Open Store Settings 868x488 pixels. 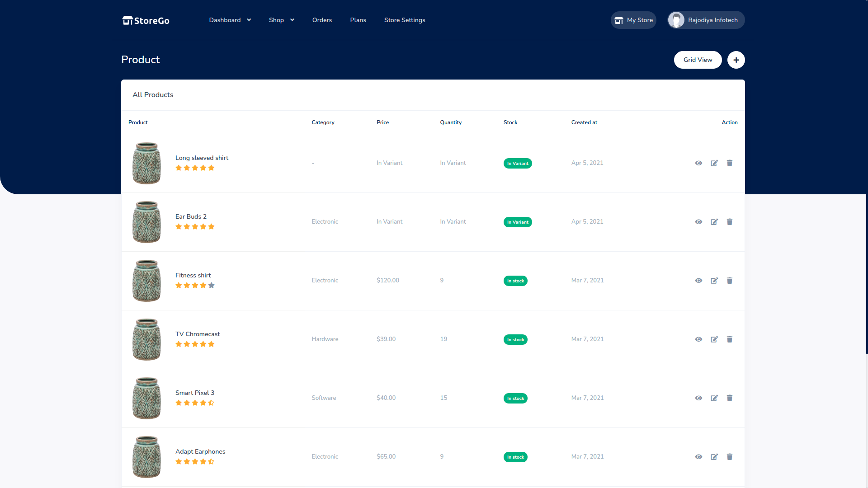tap(405, 20)
